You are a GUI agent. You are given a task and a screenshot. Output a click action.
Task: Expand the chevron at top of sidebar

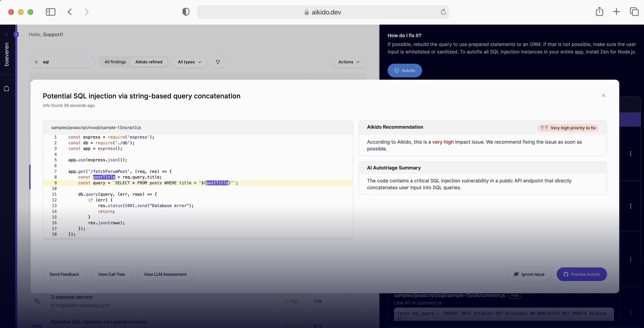point(7,35)
